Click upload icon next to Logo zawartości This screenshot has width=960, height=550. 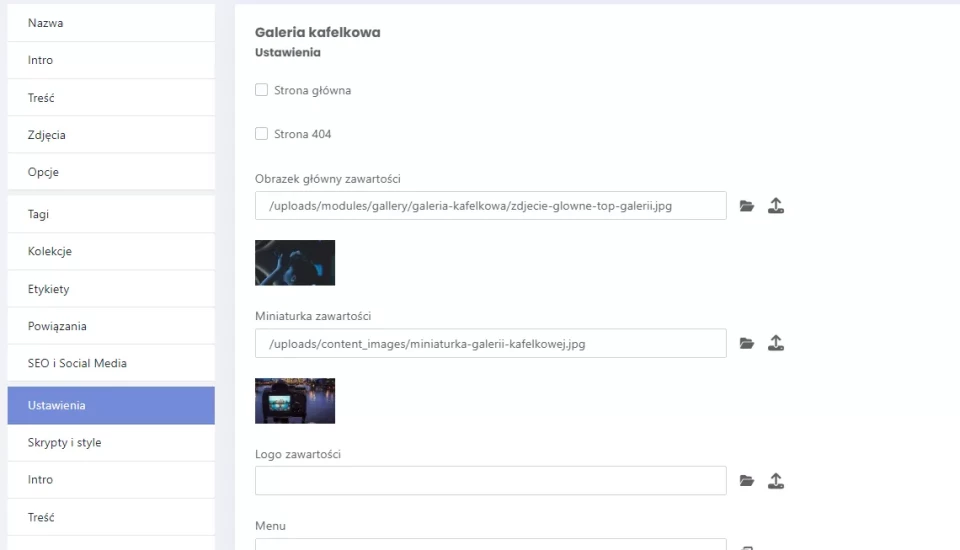tap(775, 481)
